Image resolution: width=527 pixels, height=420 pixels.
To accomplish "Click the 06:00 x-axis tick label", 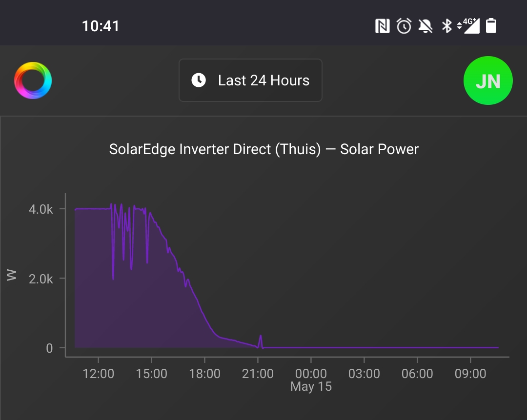I will pos(417,374).
